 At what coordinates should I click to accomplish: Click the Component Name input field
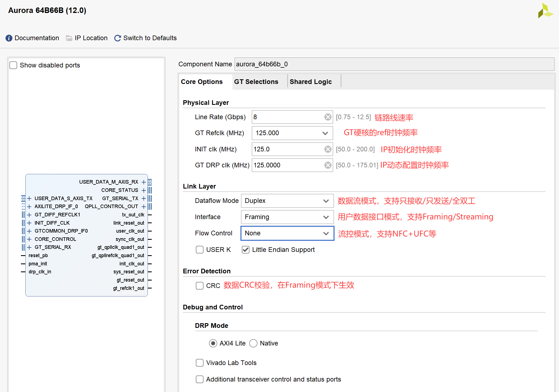click(x=394, y=64)
